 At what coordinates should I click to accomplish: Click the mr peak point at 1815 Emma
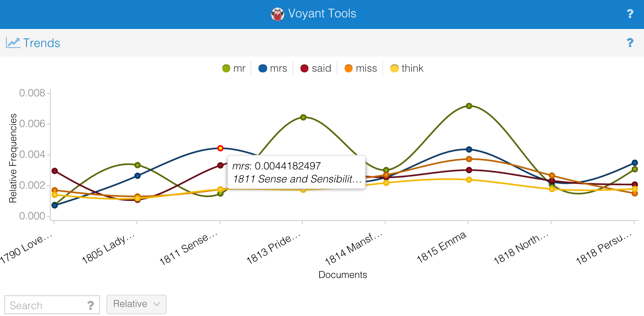(x=469, y=106)
